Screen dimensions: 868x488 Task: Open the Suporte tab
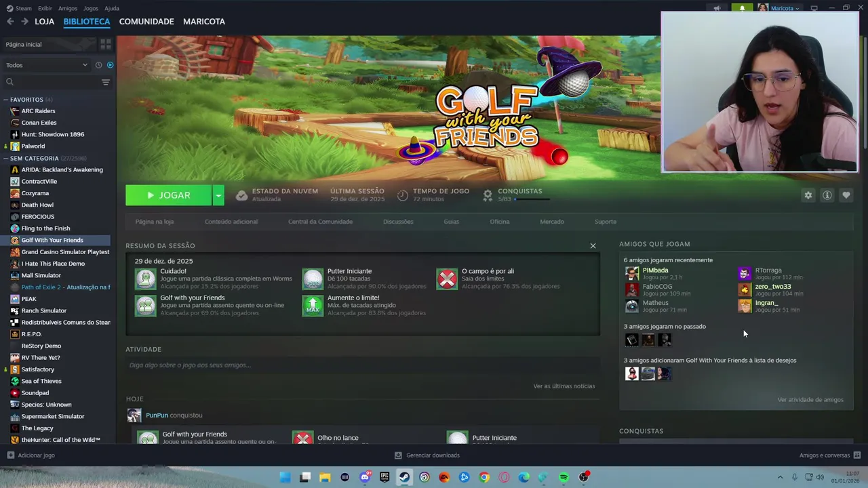[x=606, y=222]
